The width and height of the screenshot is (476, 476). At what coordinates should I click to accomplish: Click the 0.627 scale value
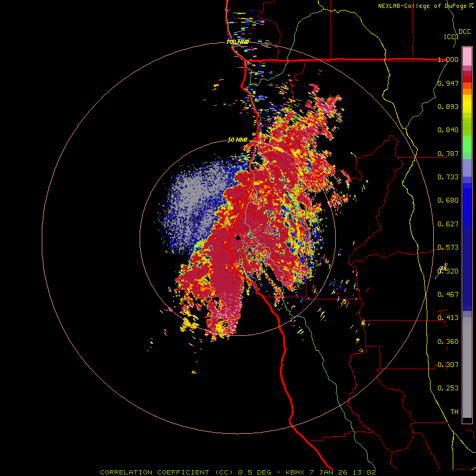point(448,224)
